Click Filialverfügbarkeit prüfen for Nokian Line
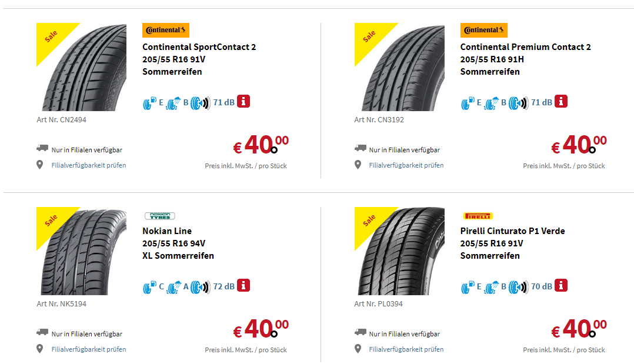Viewport: 634px width, 364px height. click(x=88, y=349)
